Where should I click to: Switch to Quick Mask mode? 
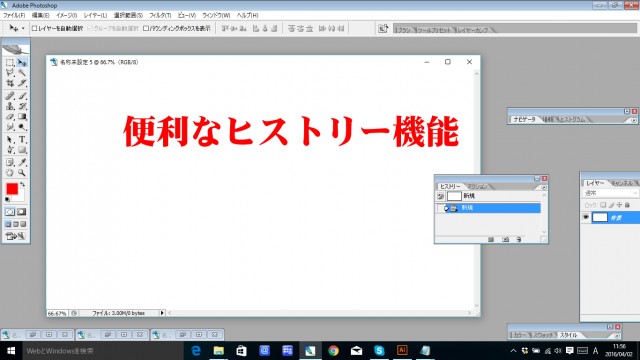click(x=22, y=212)
